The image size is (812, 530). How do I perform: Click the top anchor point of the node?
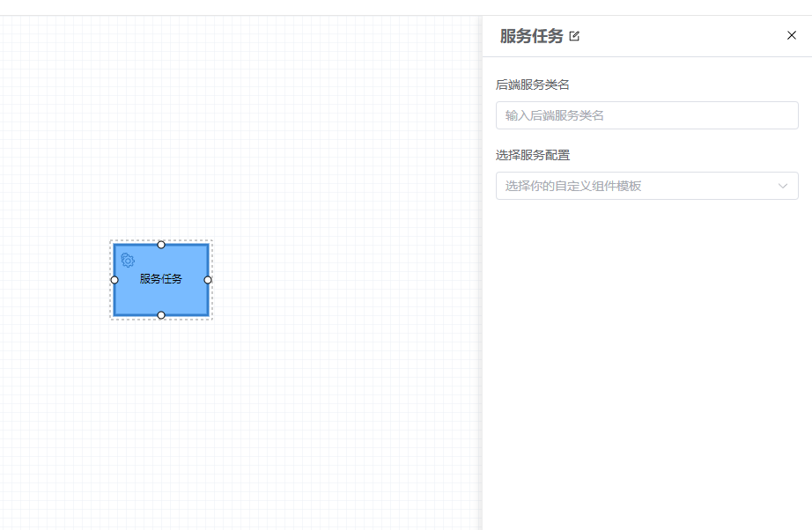tap(161, 245)
